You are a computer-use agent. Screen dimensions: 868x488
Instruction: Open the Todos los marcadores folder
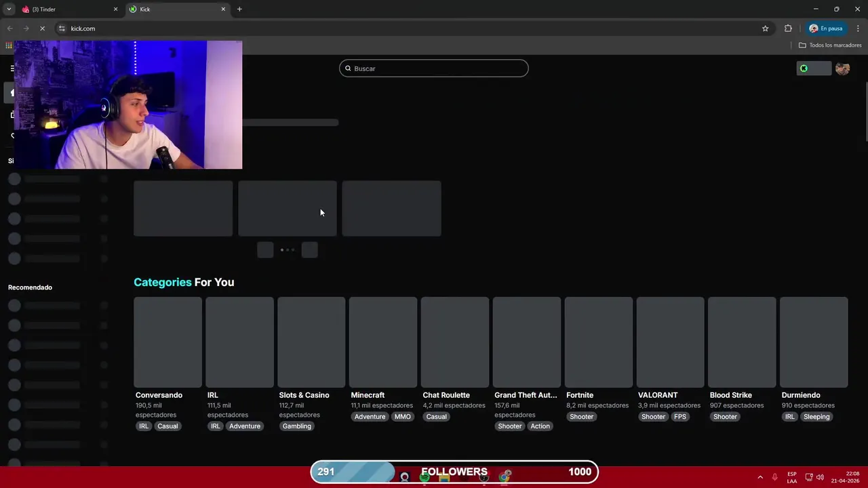pos(829,45)
